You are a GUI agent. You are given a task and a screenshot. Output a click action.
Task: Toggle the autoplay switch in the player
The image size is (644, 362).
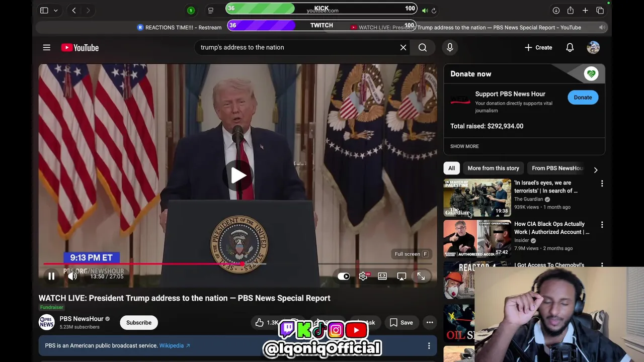(x=344, y=276)
